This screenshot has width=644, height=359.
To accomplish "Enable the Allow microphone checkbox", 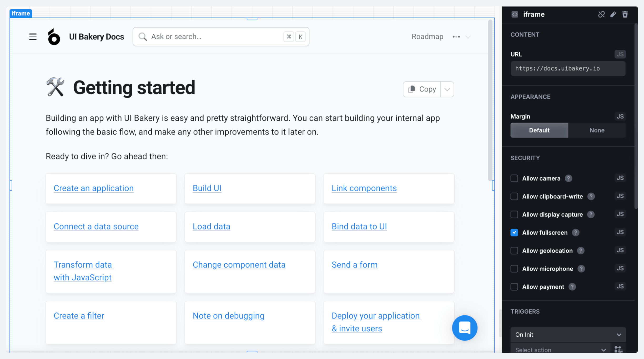I will pos(514,269).
